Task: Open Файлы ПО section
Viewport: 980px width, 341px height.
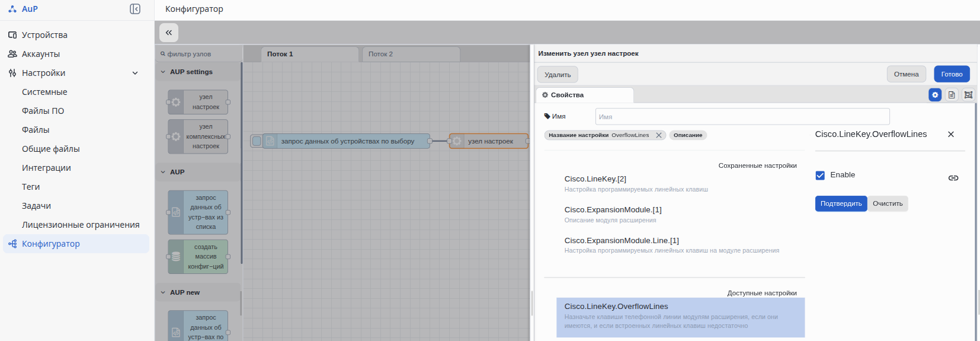Action: pos(43,111)
